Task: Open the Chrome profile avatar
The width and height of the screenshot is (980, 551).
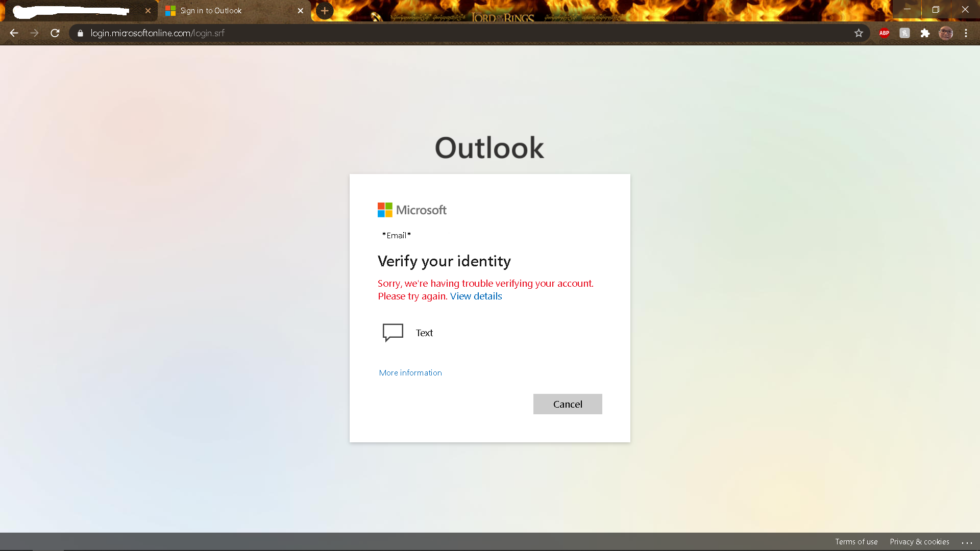Action: point(945,33)
